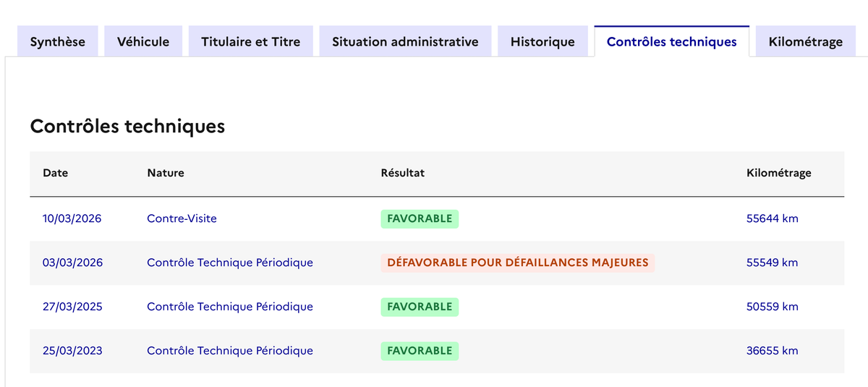
Task: Click the 27/03/2025 date entry
Action: [x=72, y=307]
